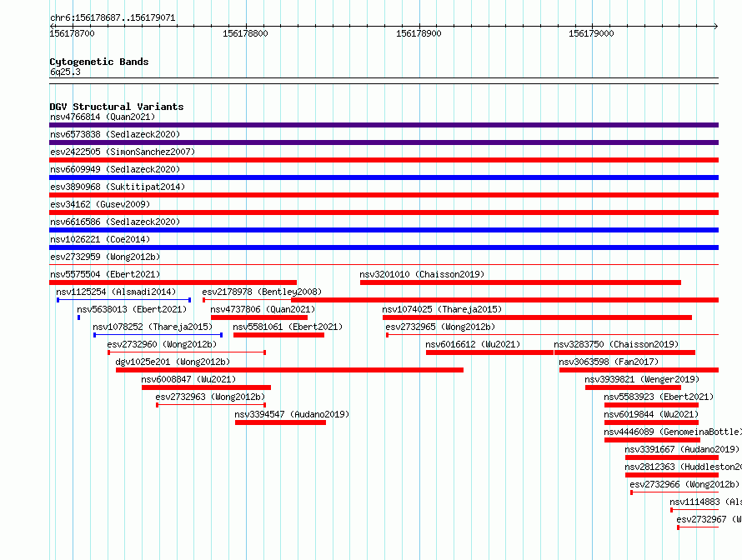Open the nsv5638013 (Ebert2021) label

(x=132, y=309)
